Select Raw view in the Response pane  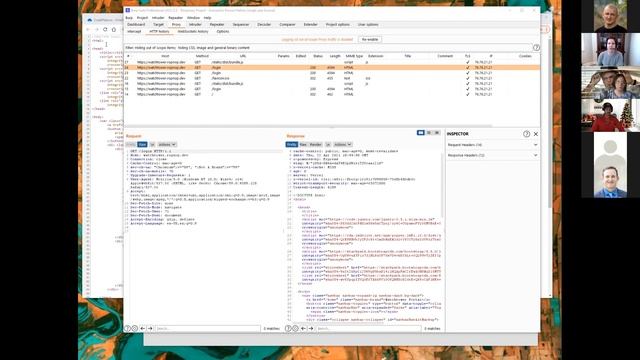tap(303, 144)
